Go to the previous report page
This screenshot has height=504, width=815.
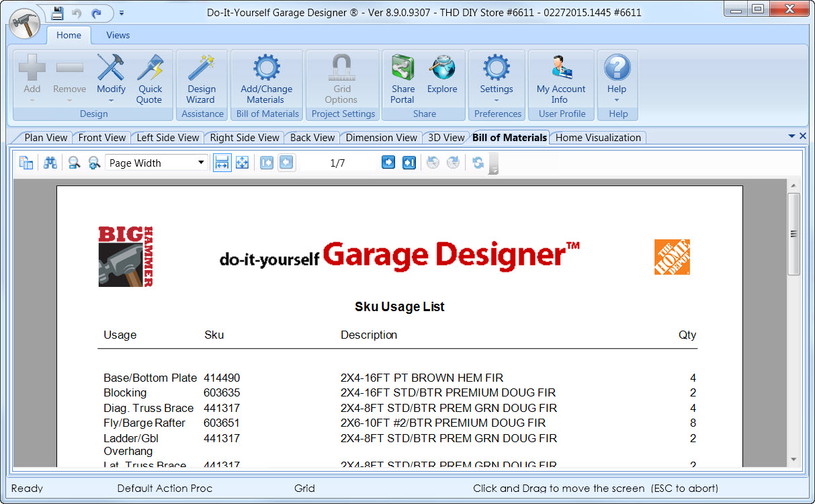pos(286,163)
